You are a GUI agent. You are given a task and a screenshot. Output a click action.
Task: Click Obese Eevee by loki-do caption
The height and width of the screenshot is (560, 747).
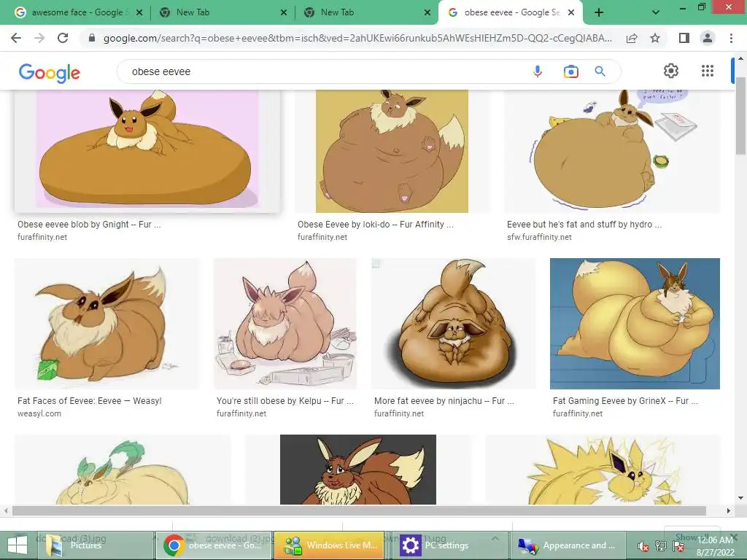(x=376, y=225)
